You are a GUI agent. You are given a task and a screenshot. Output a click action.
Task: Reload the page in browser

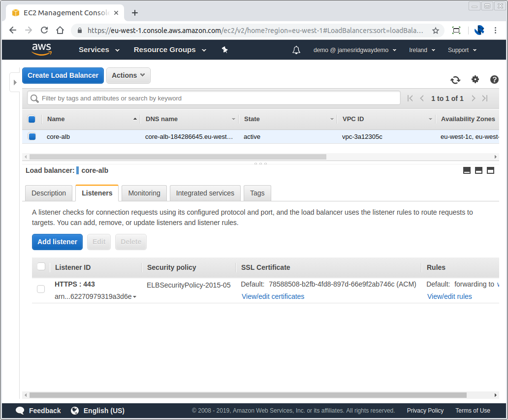click(44, 30)
